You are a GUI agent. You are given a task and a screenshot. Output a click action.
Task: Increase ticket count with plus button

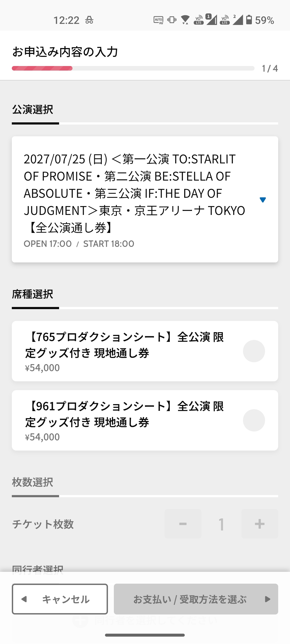click(260, 524)
